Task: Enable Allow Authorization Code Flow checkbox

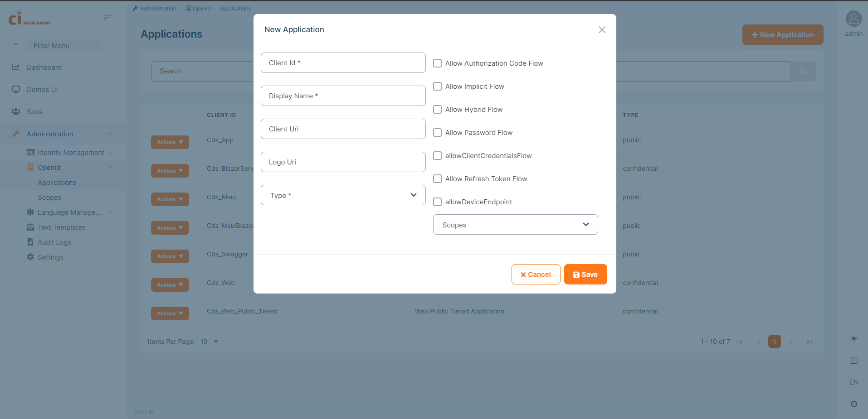Action: [x=438, y=63]
